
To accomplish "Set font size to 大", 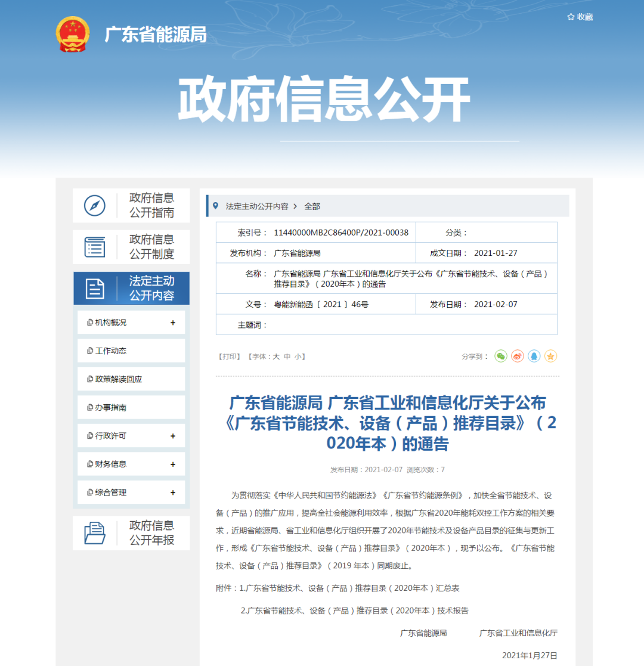I will pos(276,357).
